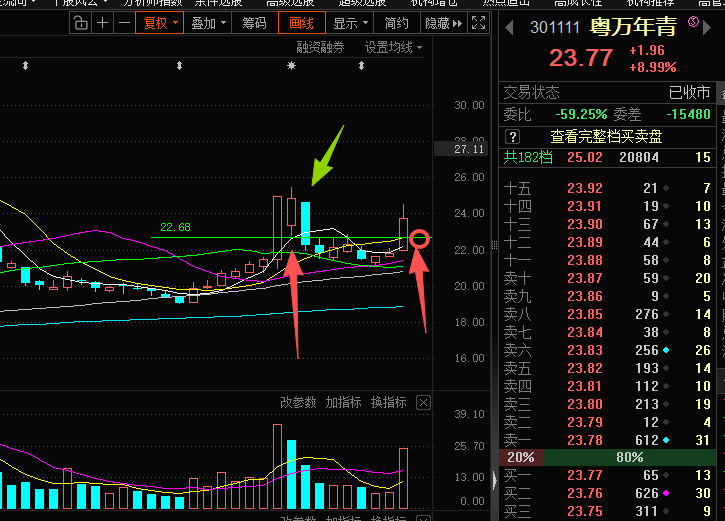The height and width of the screenshot is (521, 725).
Task: Click 委差 value -15480
Action: 688,114
